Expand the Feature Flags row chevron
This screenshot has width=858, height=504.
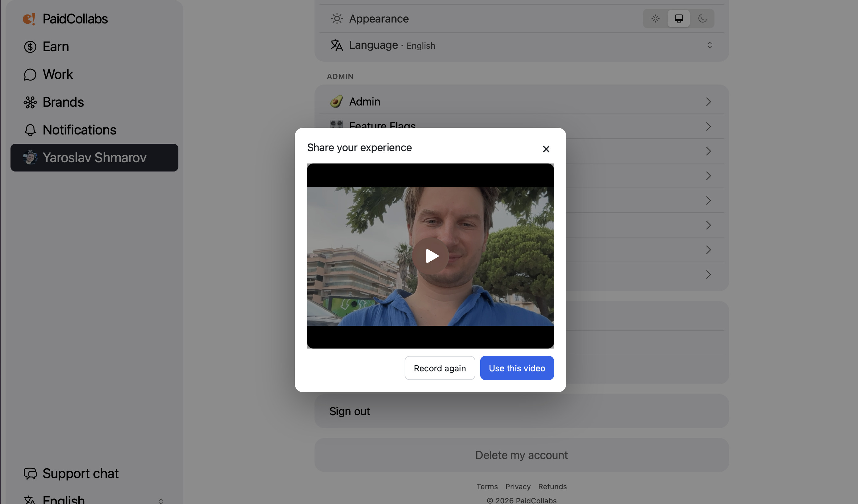click(709, 126)
